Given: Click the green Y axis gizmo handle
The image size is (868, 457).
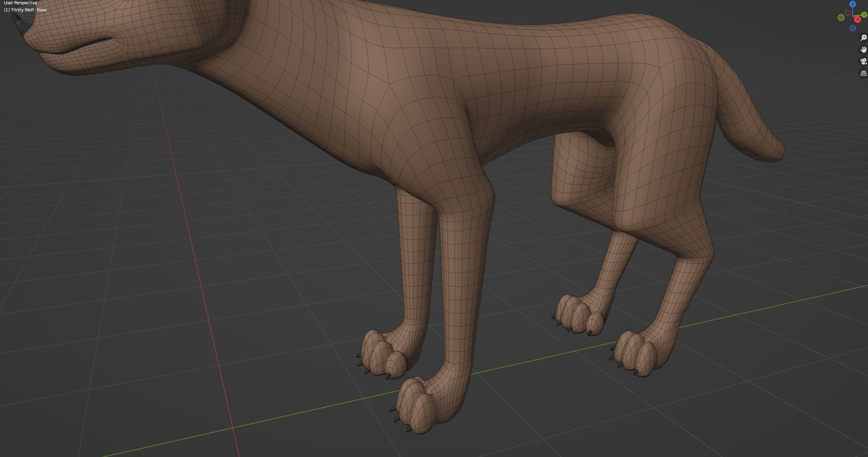Looking at the screenshot, I should (864, 15).
